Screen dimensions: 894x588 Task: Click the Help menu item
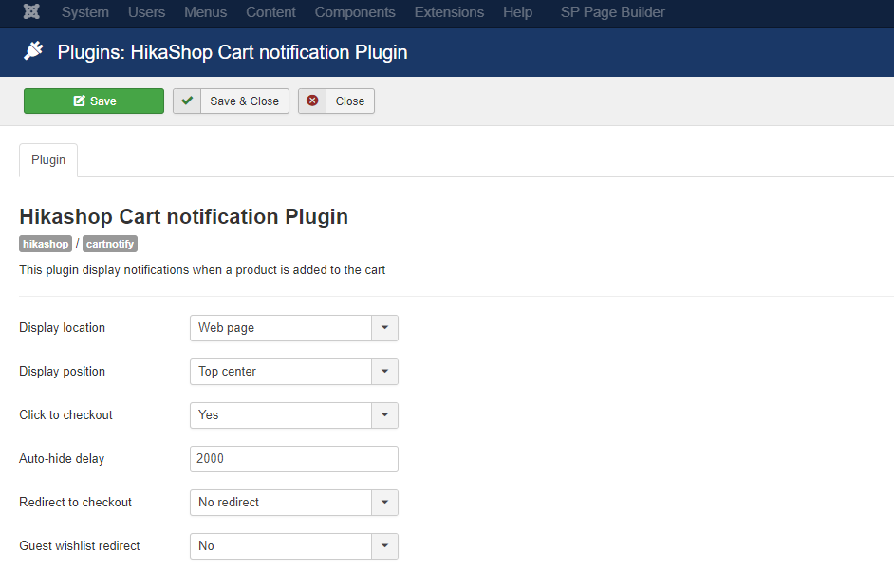pyautogui.click(x=517, y=12)
